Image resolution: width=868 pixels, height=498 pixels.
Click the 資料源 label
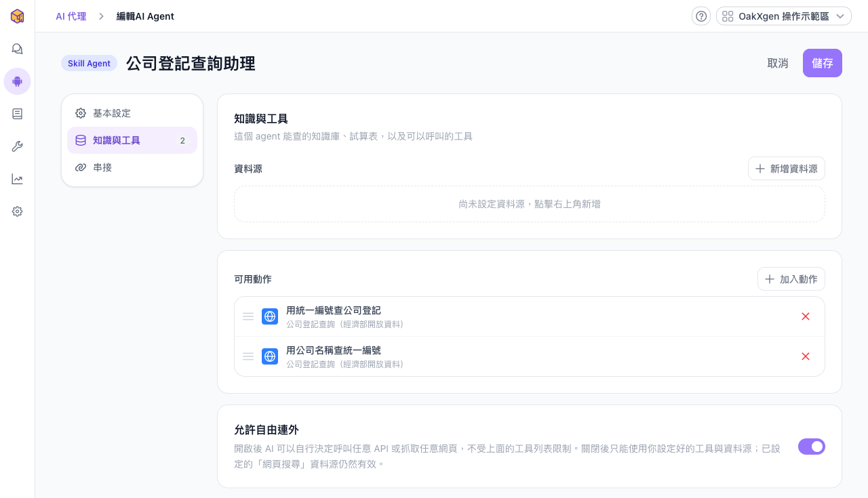point(248,169)
